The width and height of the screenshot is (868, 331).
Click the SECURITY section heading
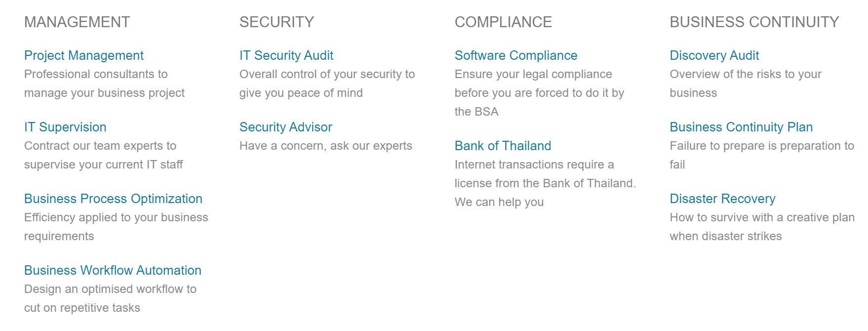pos(276,22)
